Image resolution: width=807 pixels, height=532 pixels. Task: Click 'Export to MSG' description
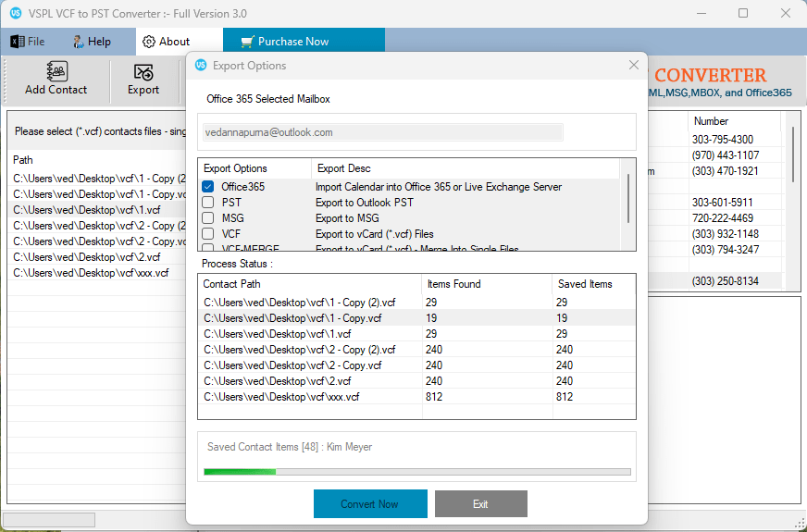pyautogui.click(x=347, y=218)
